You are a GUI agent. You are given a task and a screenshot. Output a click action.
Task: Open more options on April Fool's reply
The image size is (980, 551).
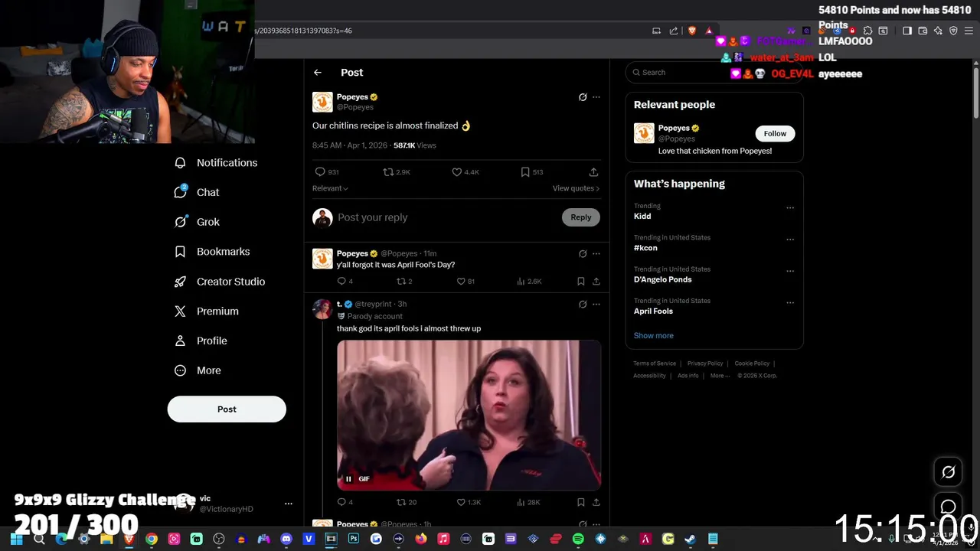click(x=596, y=253)
